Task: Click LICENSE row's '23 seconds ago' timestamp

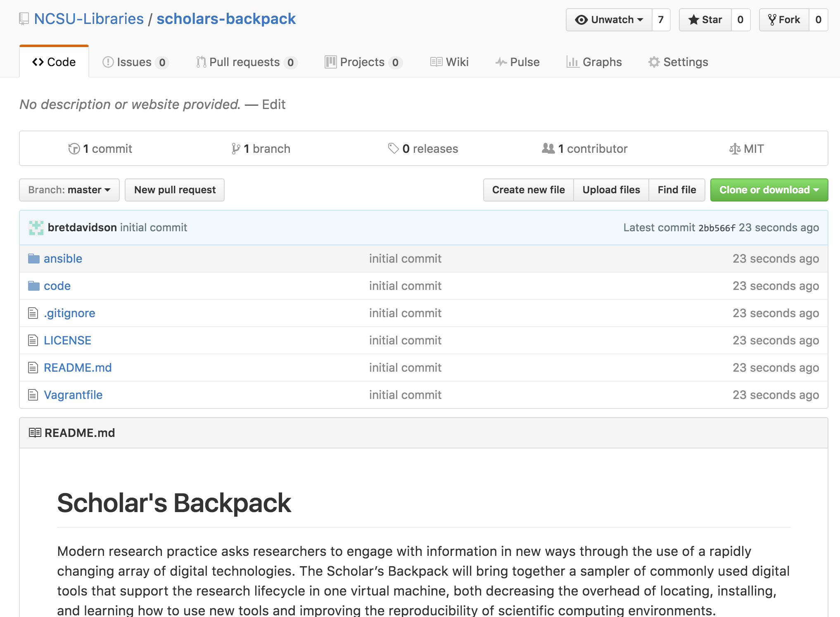Action: point(776,340)
